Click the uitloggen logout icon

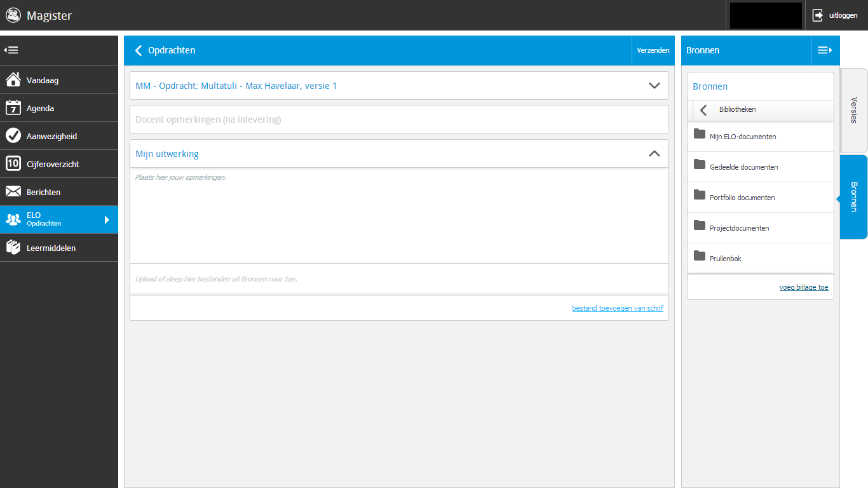coord(818,15)
